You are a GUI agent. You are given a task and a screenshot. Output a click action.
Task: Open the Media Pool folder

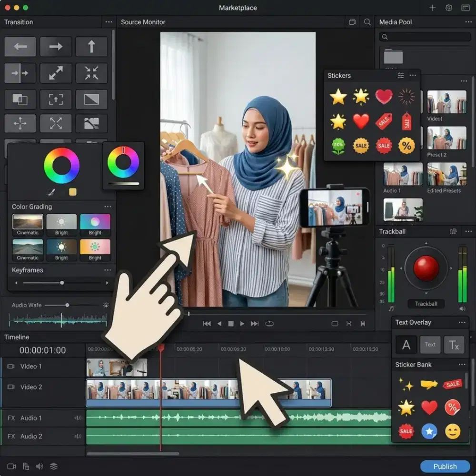(393, 57)
